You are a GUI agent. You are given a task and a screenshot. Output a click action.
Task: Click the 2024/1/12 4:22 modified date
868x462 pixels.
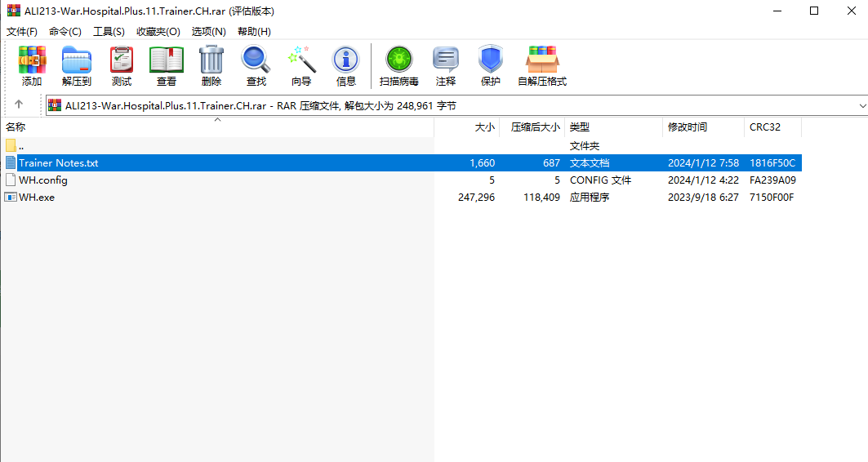[x=703, y=180]
